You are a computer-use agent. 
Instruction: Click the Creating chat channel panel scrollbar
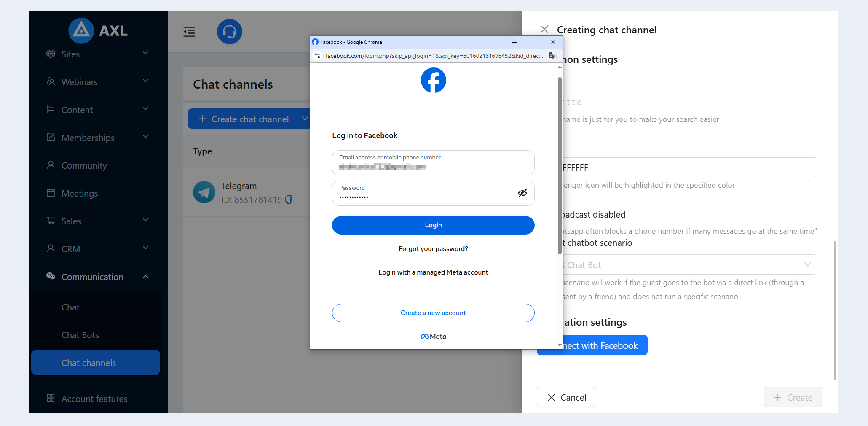(835, 310)
